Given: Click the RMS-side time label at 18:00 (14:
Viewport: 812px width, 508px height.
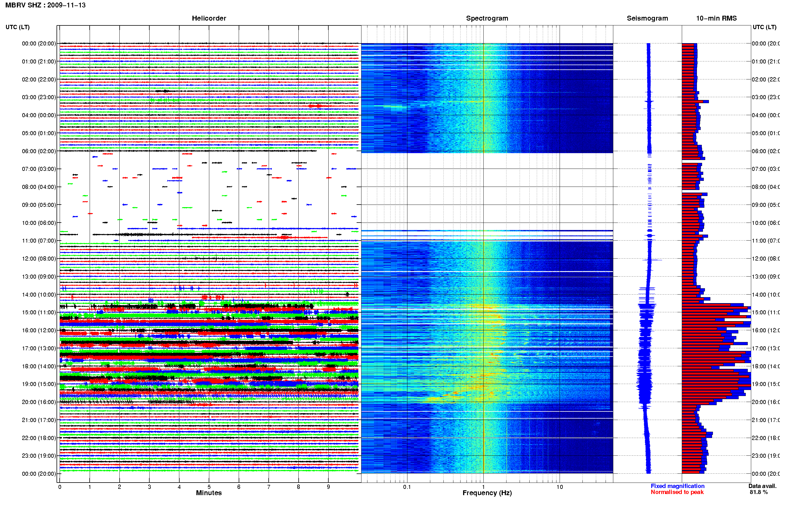Looking at the screenshot, I should 766,366.
